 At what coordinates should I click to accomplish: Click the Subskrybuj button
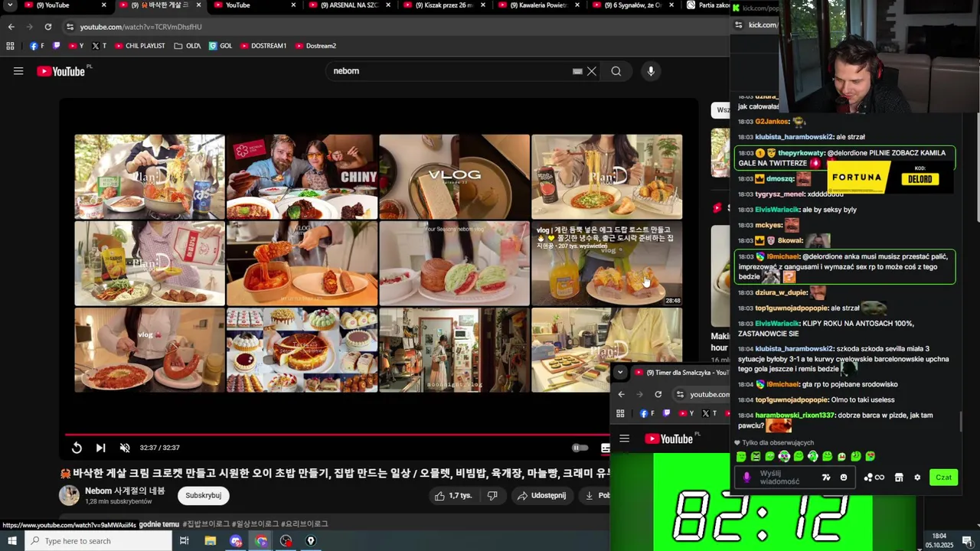tap(203, 495)
